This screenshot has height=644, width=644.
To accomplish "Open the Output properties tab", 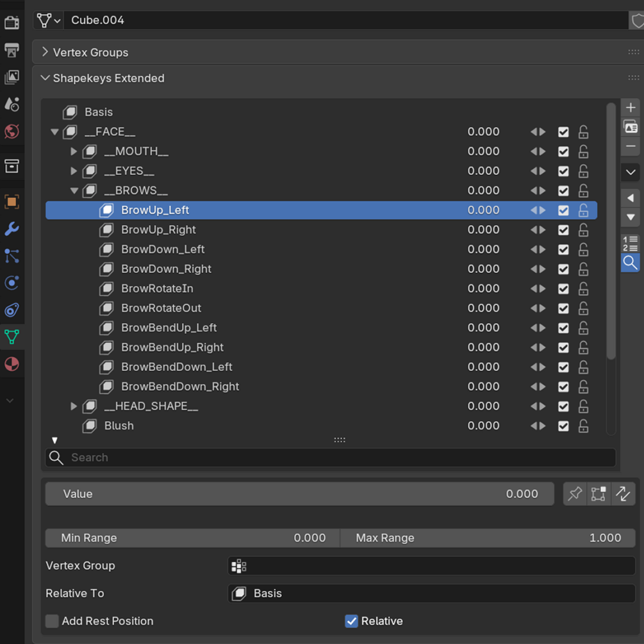I will [x=12, y=50].
